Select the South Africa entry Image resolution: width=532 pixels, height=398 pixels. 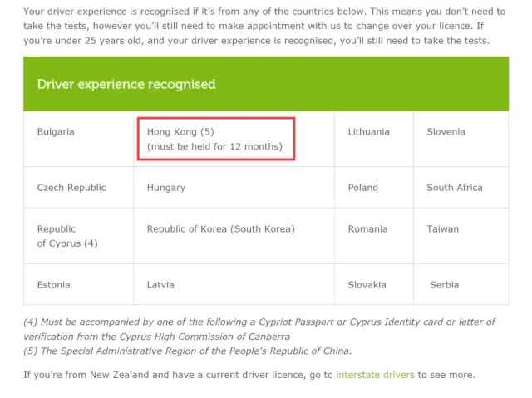point(461,188)
